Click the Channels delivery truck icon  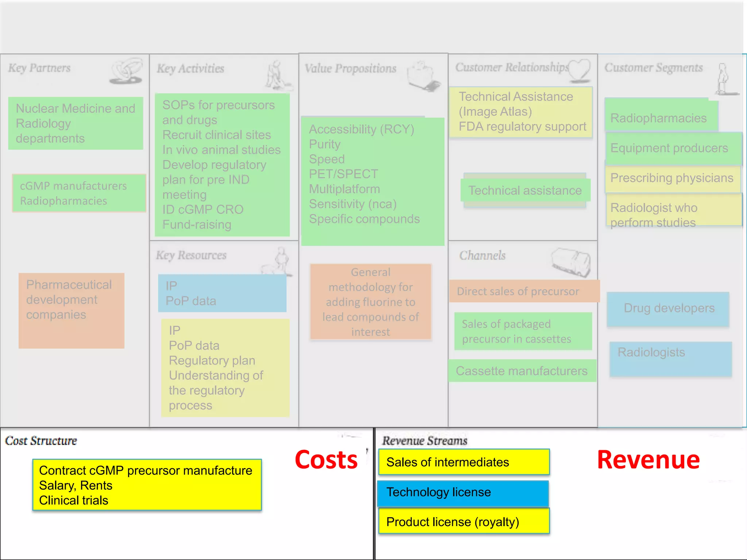(571, 262)
